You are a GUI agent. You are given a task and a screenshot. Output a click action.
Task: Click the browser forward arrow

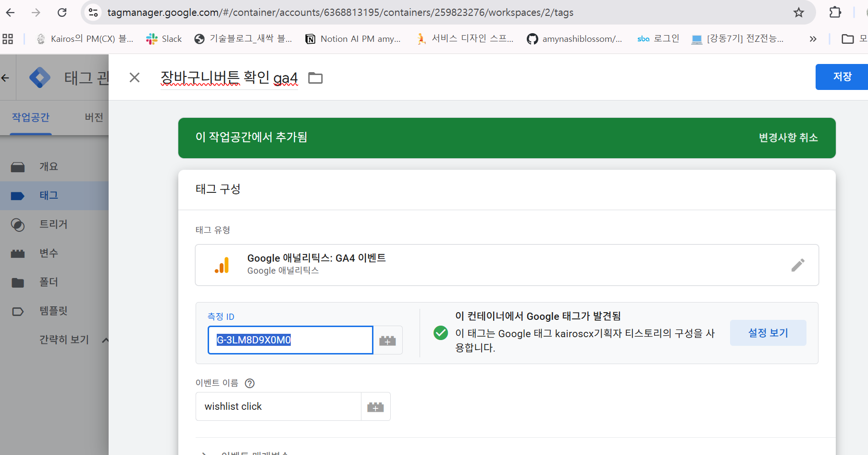coord(36,13)
